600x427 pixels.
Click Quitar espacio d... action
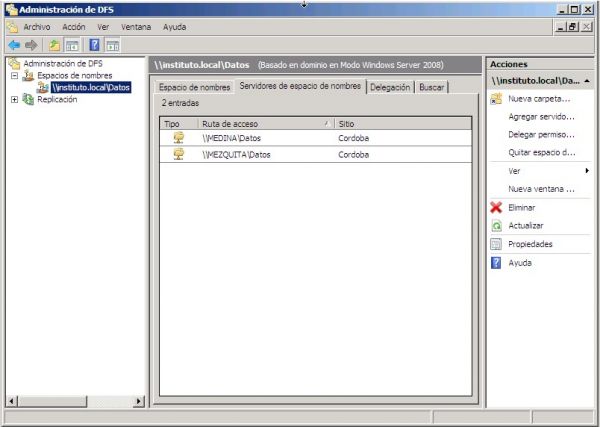(x=542, y=152)
